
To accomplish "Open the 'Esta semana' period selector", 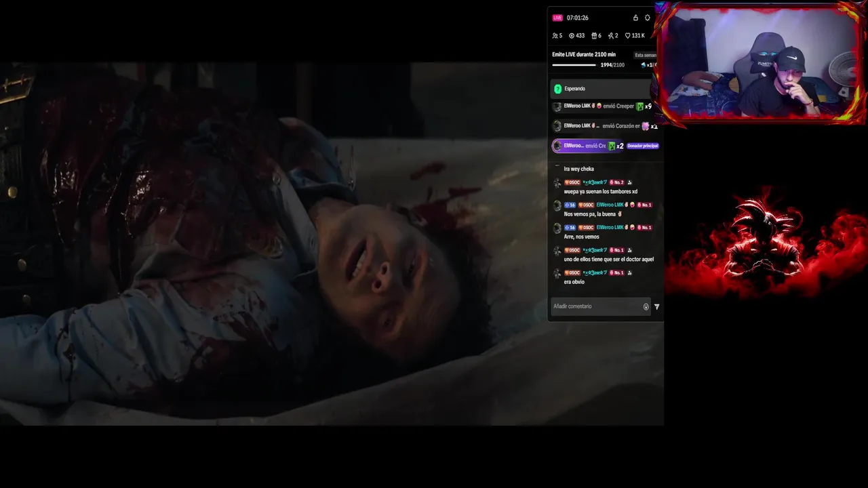I will tap(645, 55).
